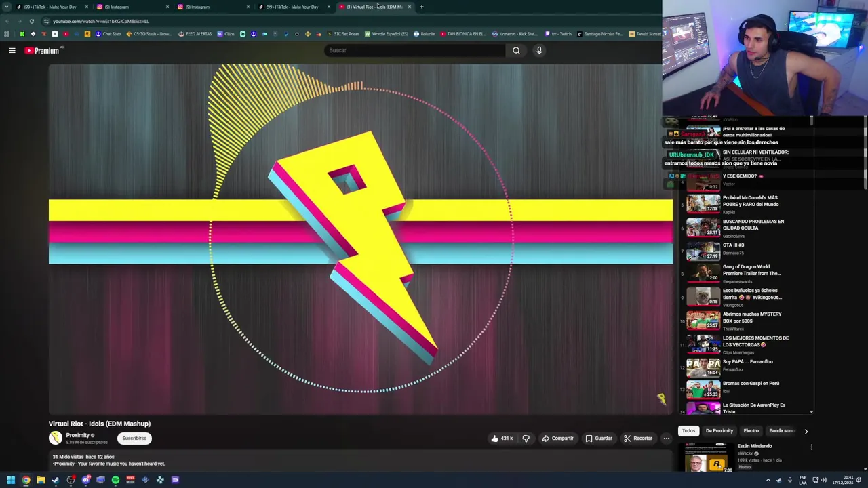Open Proximity channel name link
The height and width of the screenshot is (488, 868).
click(78, 435)
